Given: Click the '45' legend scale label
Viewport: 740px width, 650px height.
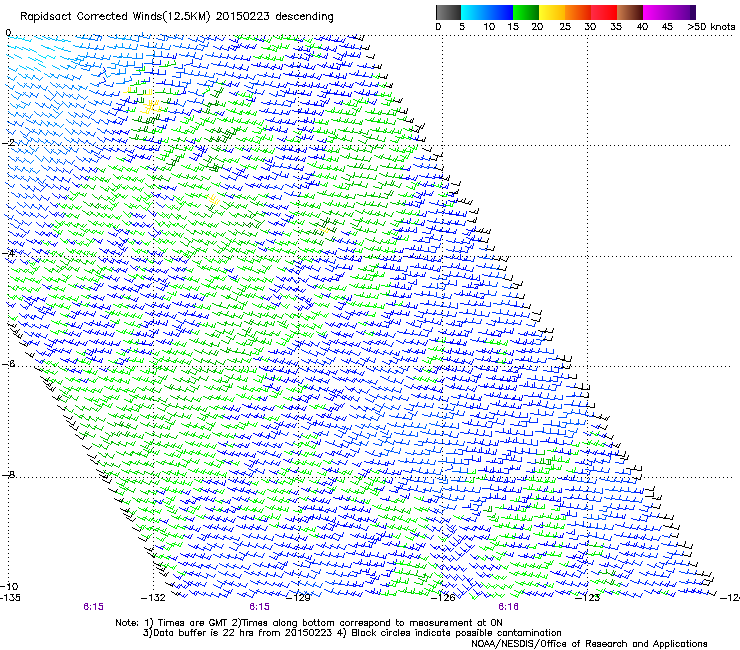Looking at the screenshot, I should 667,27.
